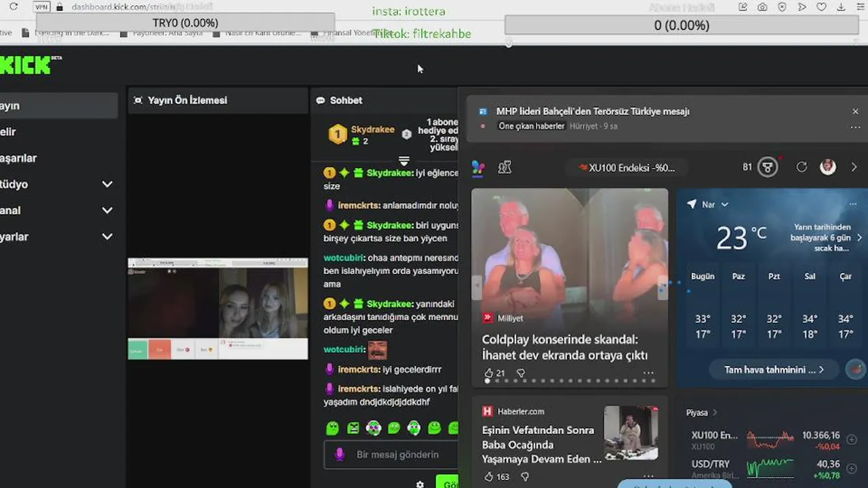The height and width of the screenshot is (488, 868).
Task: Open more options on weather card
Action: pos(852,204)
